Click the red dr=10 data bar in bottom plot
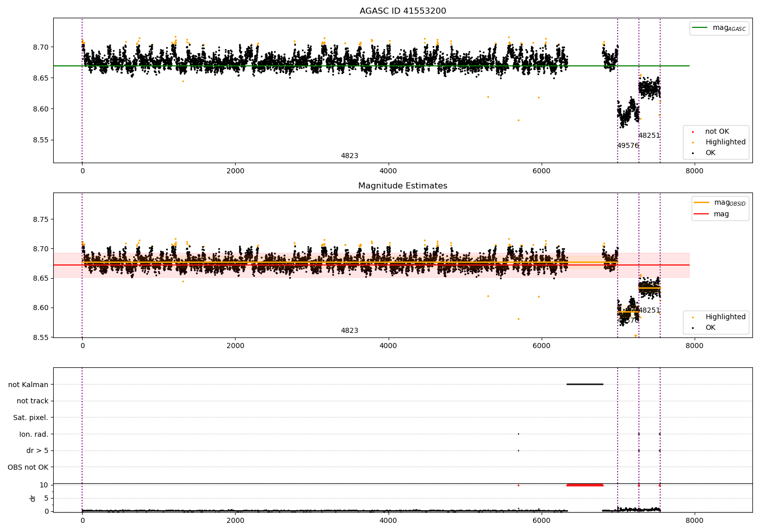The width and height of the screenshot is (760, 532). click(585, 485)
